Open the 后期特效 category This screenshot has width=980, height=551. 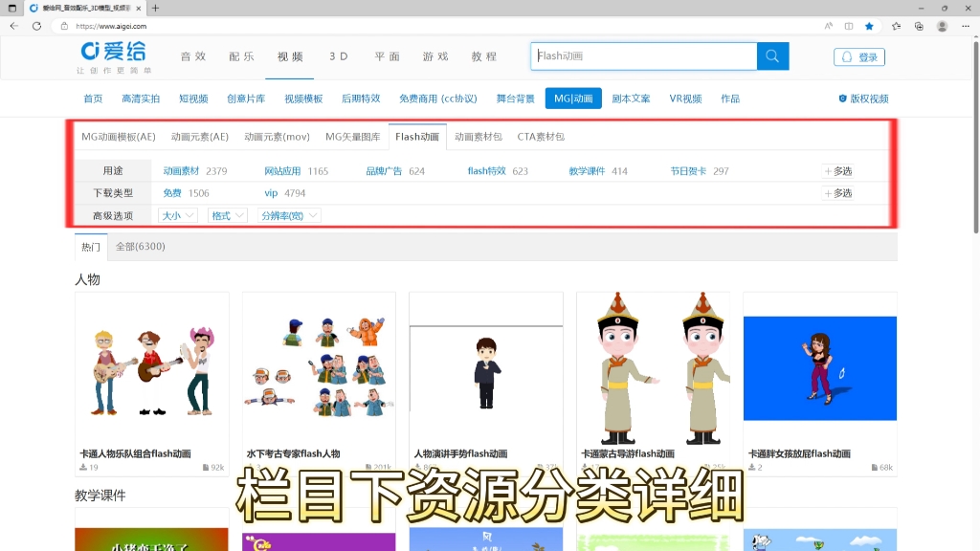361,99
